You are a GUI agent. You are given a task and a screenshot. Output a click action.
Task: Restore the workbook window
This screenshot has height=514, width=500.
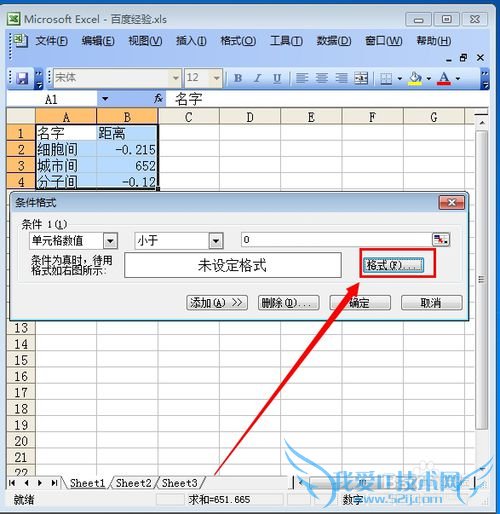(x=463, y=58)
